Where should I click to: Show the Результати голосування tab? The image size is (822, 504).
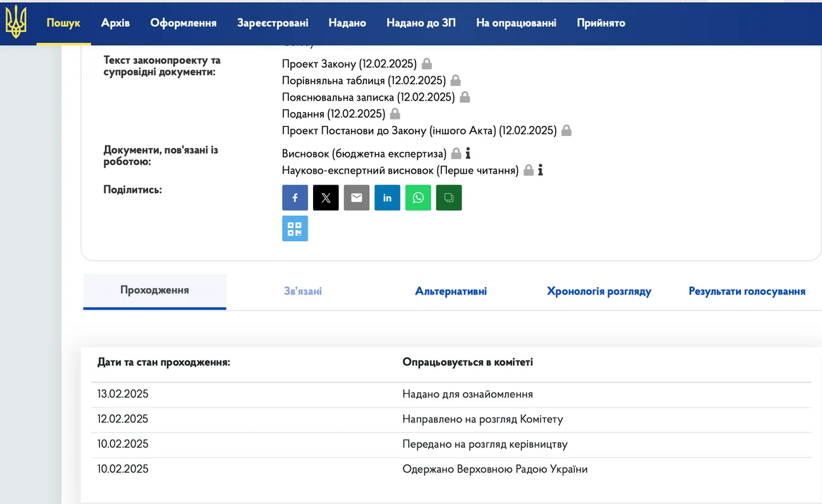(x=747, y=292)
